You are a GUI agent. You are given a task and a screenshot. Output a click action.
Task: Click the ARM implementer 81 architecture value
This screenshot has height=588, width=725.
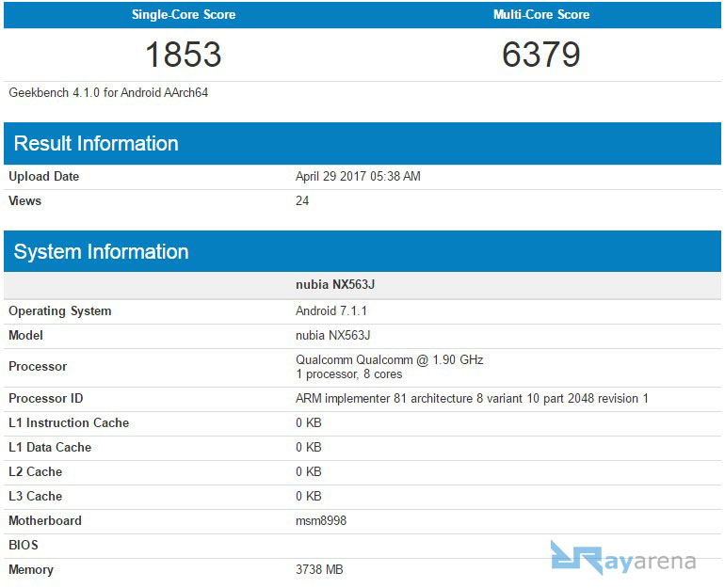click(x=472, y=399)
